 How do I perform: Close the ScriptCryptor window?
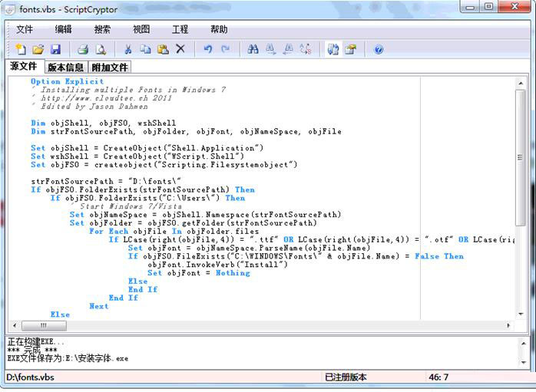(514, 6)
